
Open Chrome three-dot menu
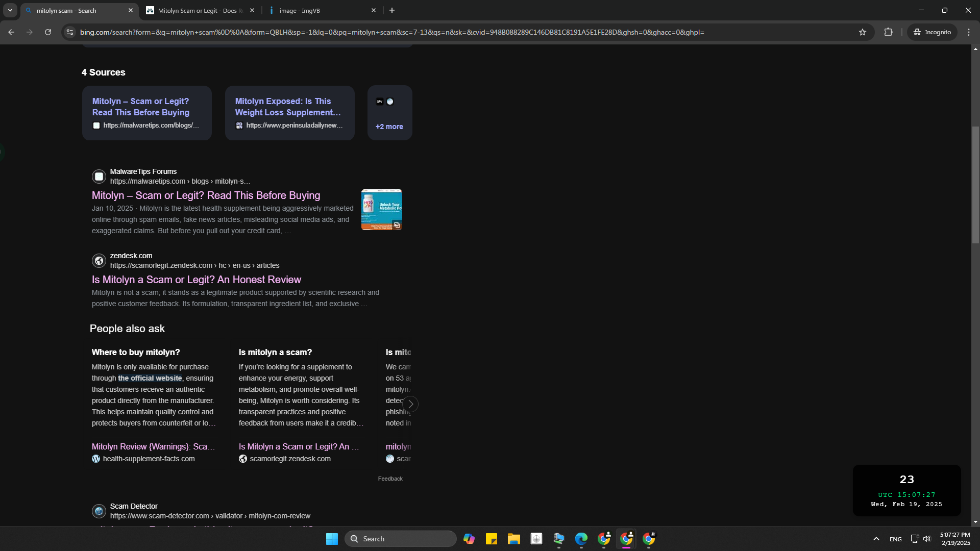969,32
